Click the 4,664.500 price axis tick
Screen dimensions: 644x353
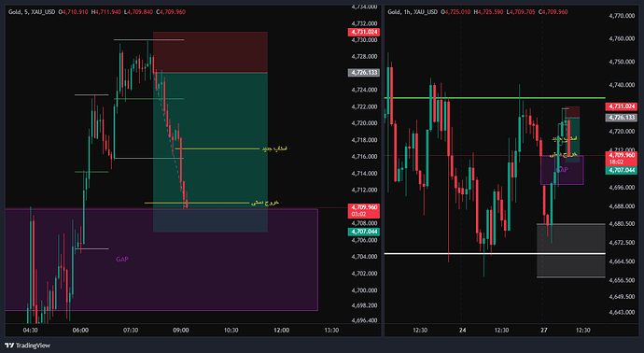623,261
